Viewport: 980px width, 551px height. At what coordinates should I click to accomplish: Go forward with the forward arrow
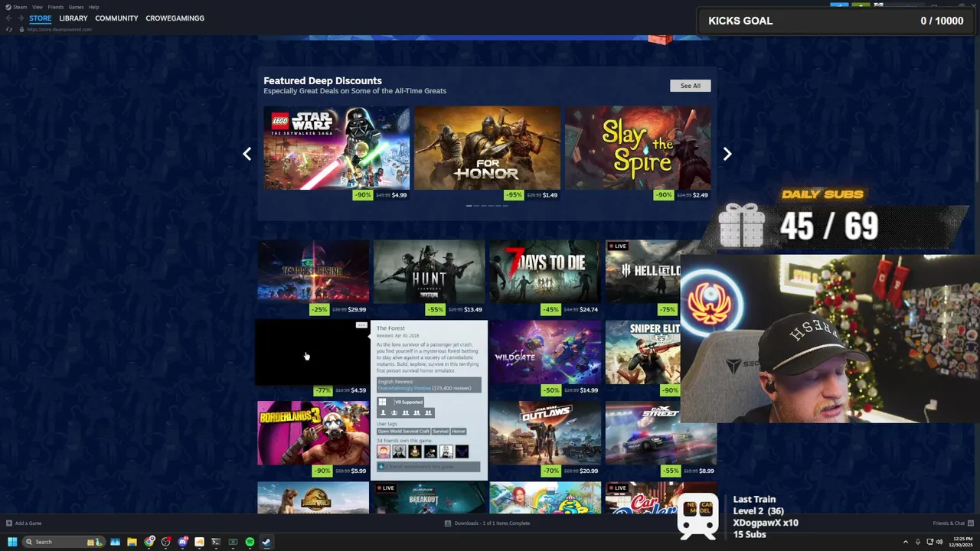click(x=21, y=18)
